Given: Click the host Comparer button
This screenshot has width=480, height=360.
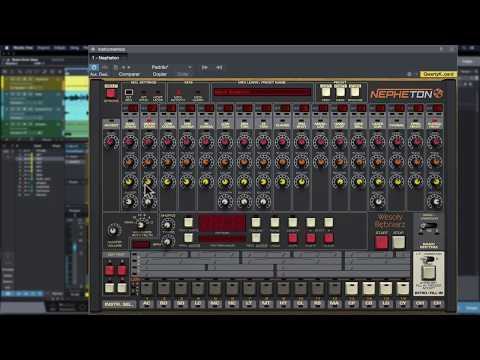Looking at the screenshot, I should point(129,74).
